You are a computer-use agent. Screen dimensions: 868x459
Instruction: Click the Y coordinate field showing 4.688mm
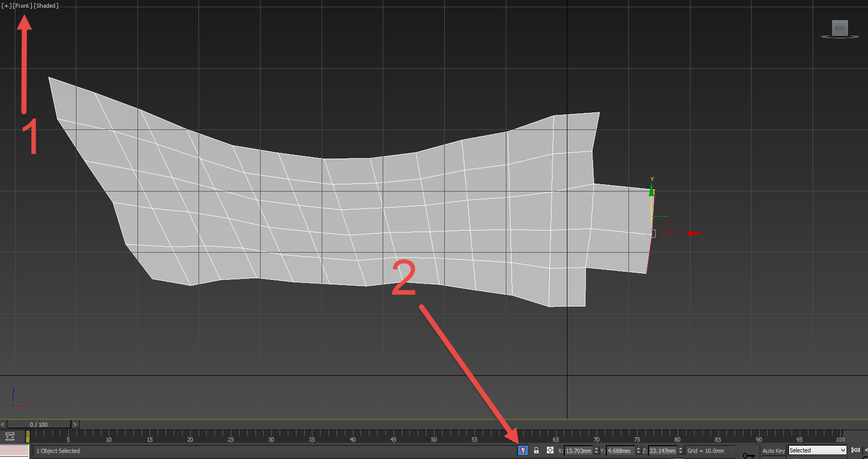tap(620, 451)
